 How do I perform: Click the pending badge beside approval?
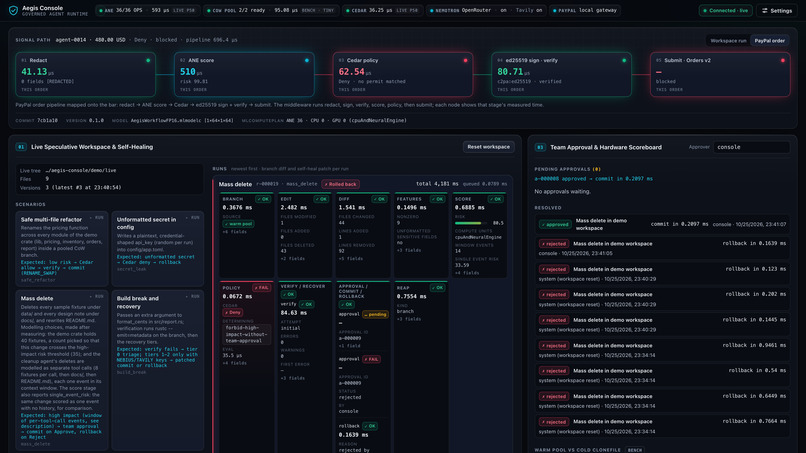pyautogui.click(x=375, y=314)
